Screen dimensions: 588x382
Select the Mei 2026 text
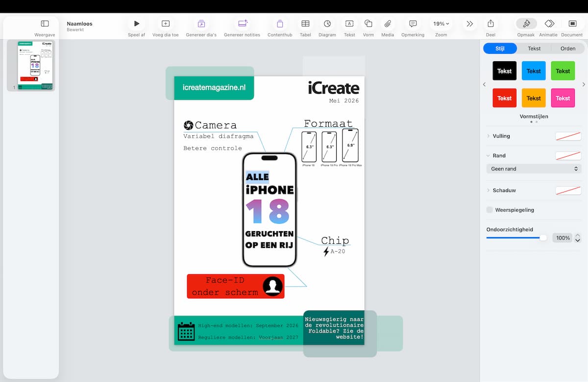tap(344, 101)
